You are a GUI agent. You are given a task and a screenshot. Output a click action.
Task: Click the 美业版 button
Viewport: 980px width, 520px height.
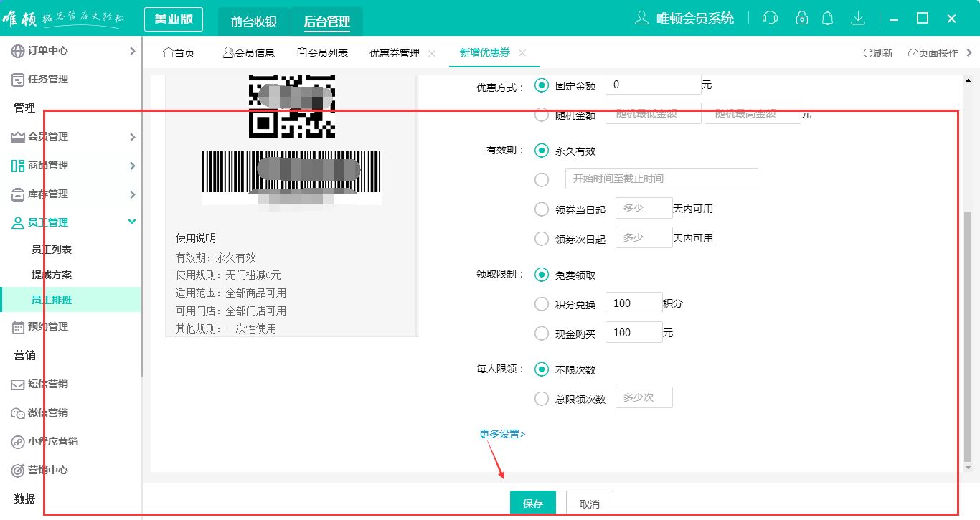point(174,19)
